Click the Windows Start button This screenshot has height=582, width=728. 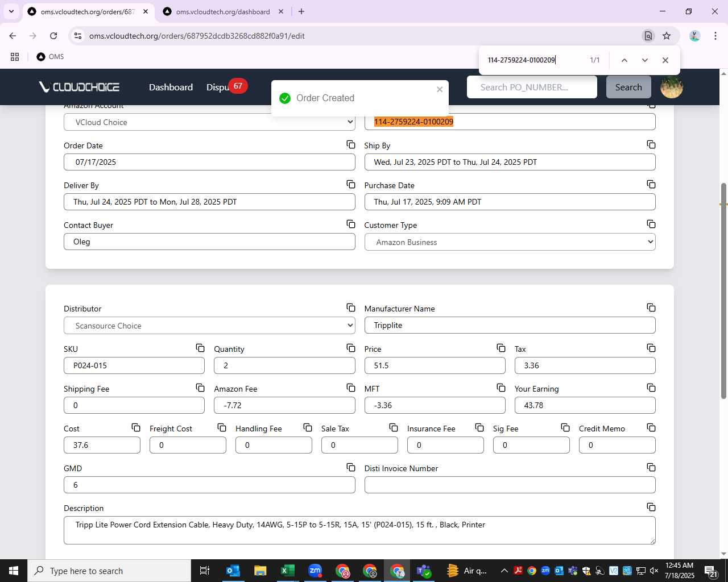(x=14, y=571)
